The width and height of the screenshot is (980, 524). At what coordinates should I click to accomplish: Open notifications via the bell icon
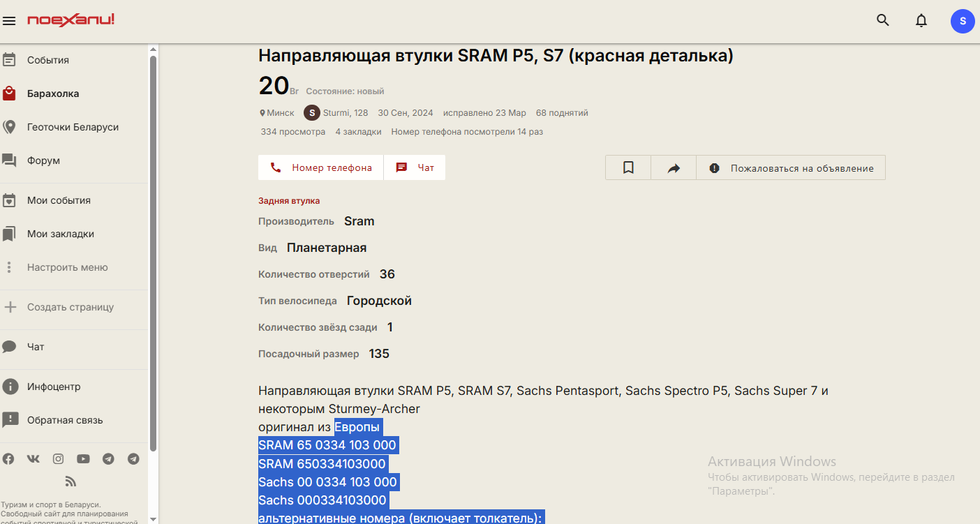click(x=921, y=20)
